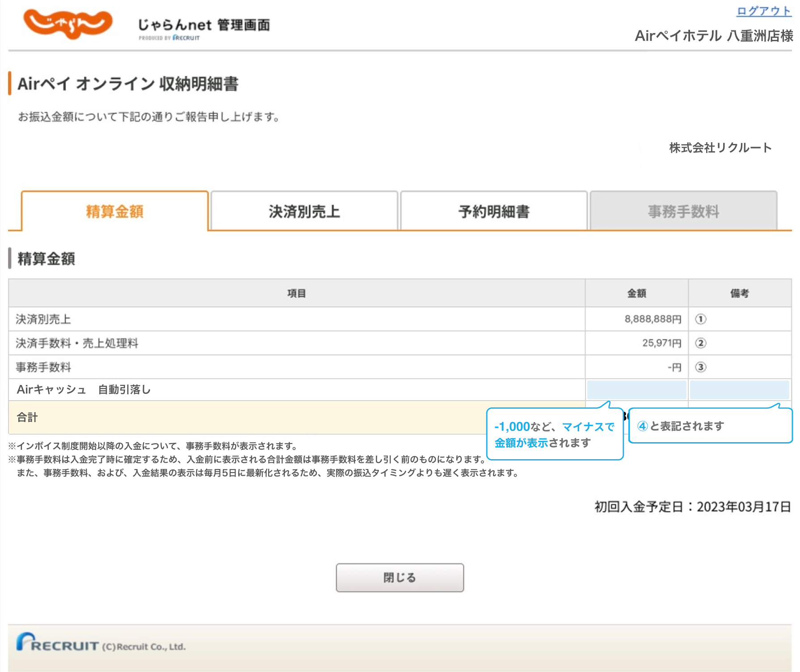Click the 25,971円 amount cell
Viewport: 800px width, 672px height.
636,343
